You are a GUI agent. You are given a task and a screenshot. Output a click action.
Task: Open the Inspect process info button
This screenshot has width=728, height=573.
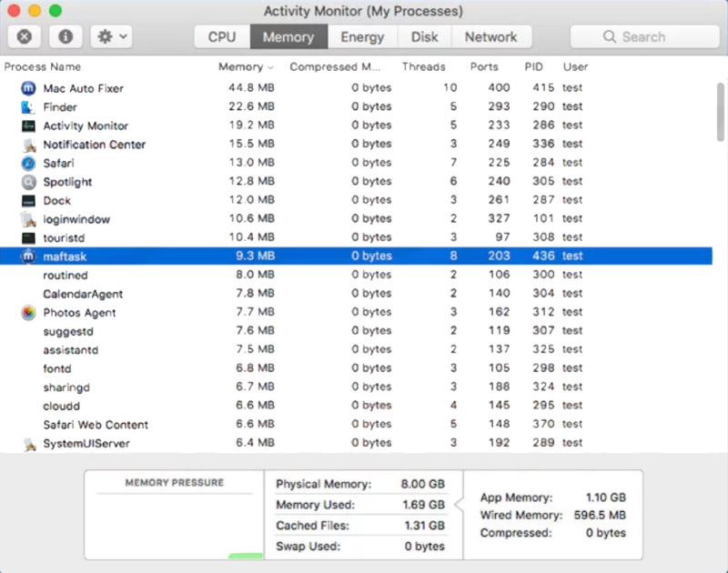(x=66, y=37)
